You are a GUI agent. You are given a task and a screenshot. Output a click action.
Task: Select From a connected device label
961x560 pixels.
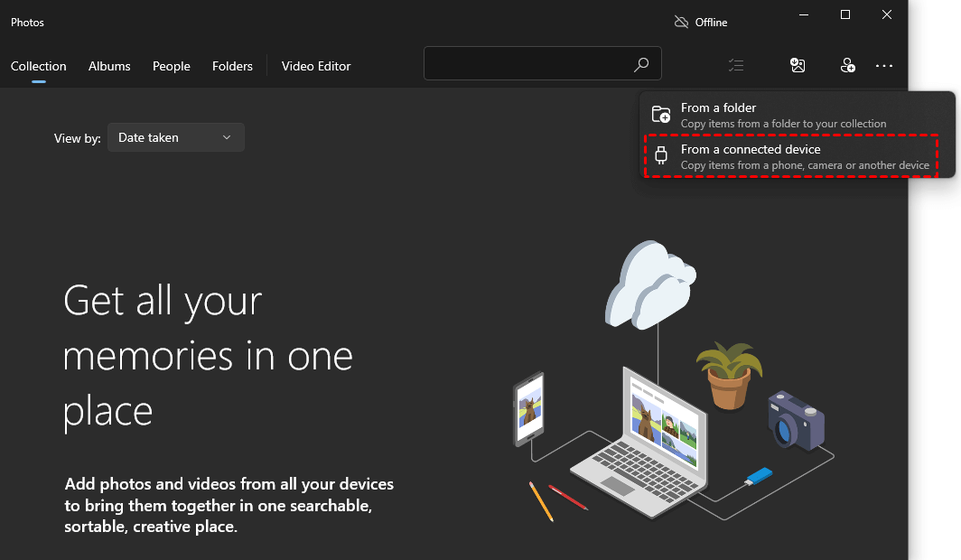coord(751,149)
